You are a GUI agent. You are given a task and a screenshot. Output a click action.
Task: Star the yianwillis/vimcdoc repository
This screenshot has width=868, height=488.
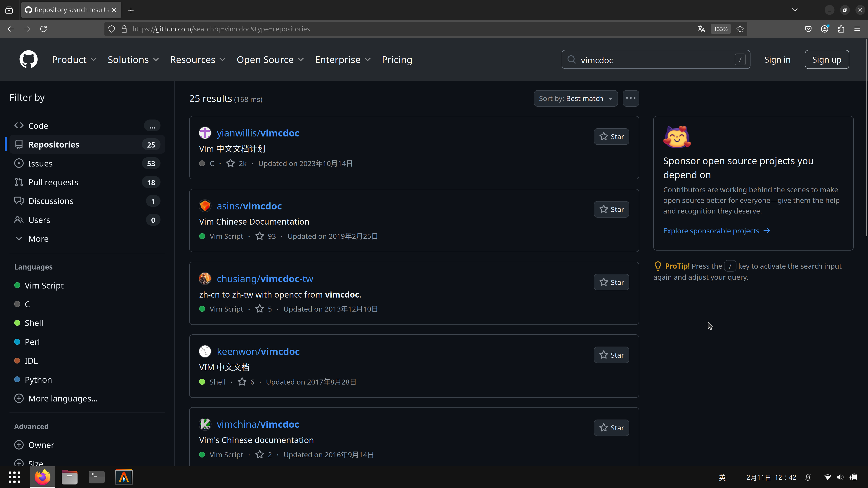coord(611,136)
